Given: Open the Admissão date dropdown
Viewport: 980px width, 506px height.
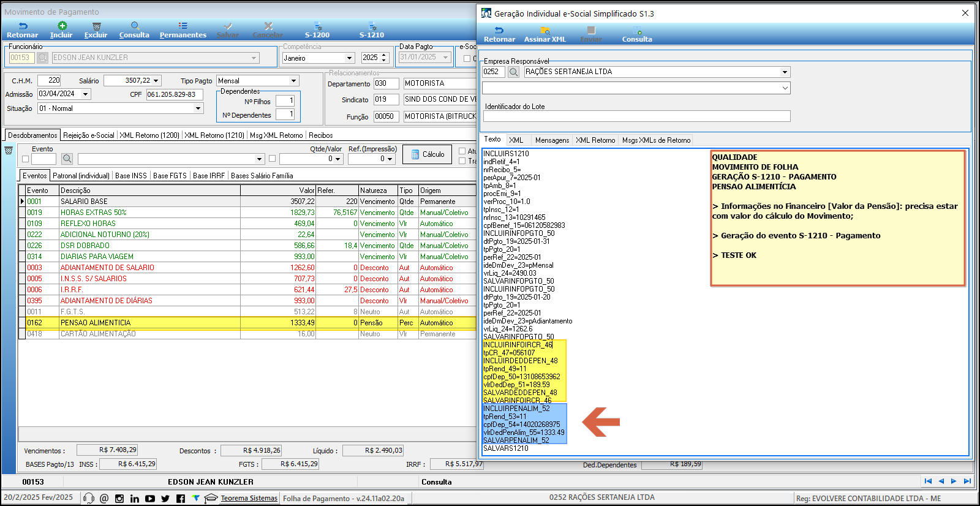Looking at the screenshot, I should click(86, 94).
